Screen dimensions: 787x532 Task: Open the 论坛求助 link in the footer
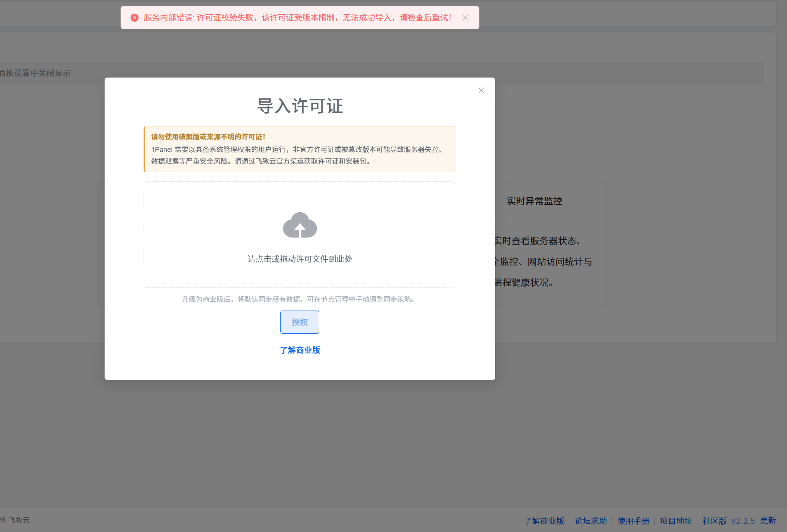point(591,521)
